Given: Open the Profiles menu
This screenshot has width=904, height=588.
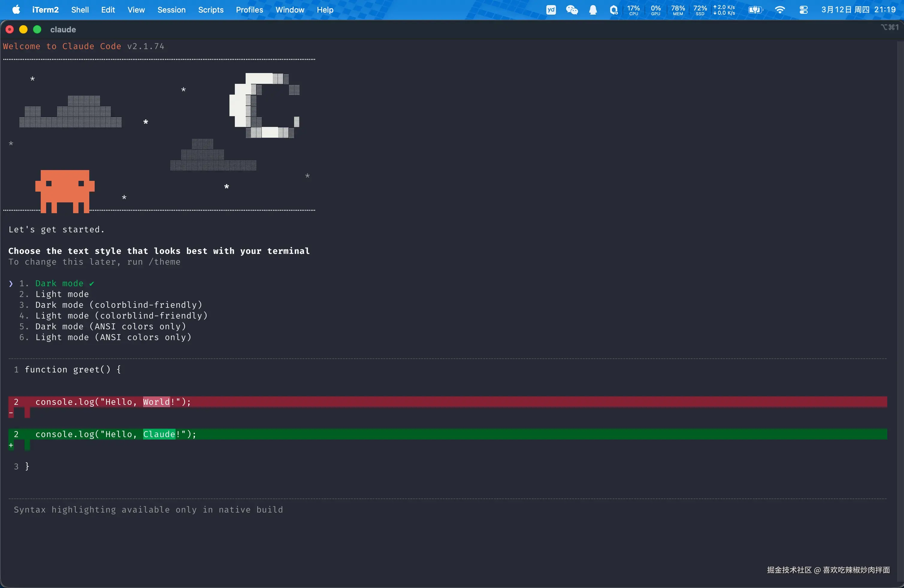Looking at the screenshot, I should click(249, 10).
